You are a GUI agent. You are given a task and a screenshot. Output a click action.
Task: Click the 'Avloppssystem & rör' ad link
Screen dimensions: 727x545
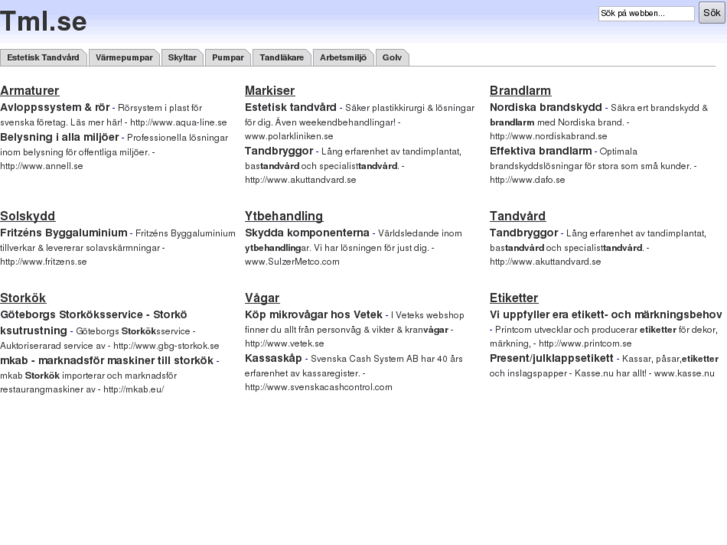click(x=55, y=108)
